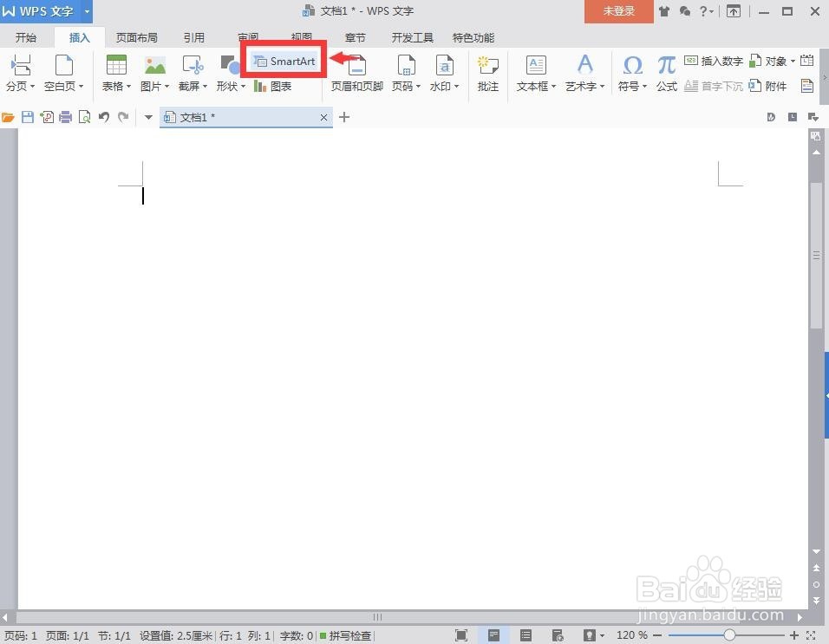Select the 插入 ribbon tab
This screenshot has height=644, width=829.
point(79,37)
